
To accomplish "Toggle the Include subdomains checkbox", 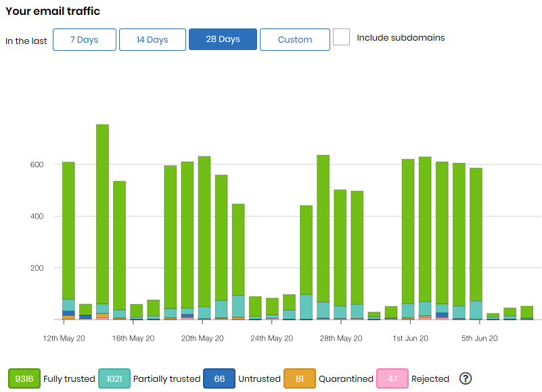I will click(x=342, y=37).
